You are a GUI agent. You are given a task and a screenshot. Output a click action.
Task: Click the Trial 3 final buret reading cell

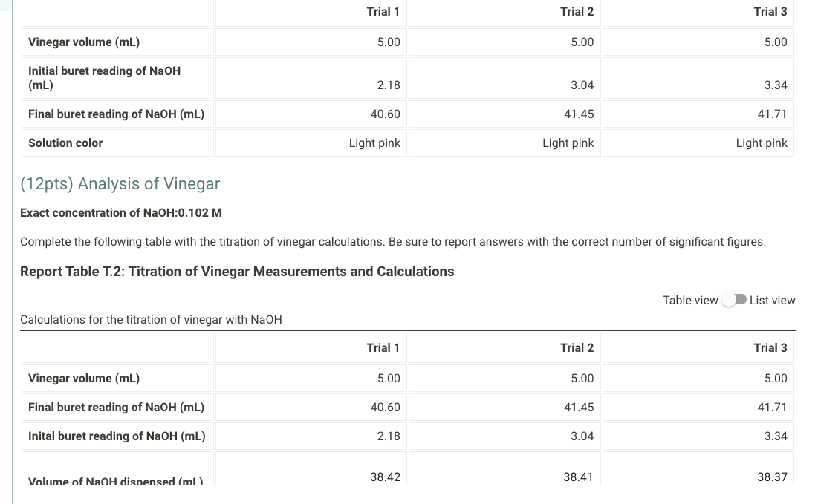tap(698, 114)
